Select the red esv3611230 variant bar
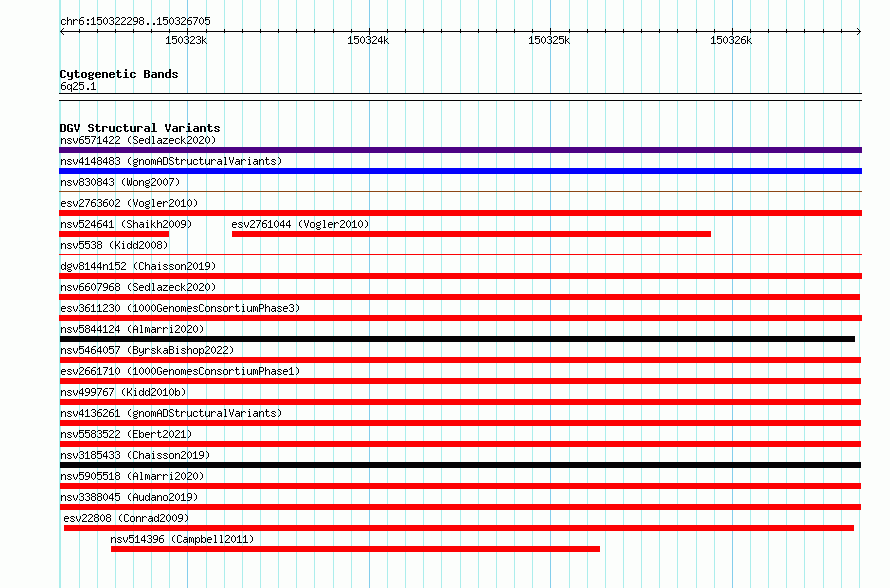The width and height of the screenshot is (890, 588). click(x=460, y=318)
